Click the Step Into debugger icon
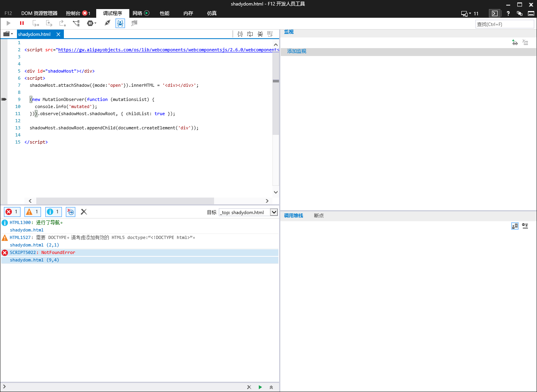This screenshot has width=537, height=392. click(35, 23)
